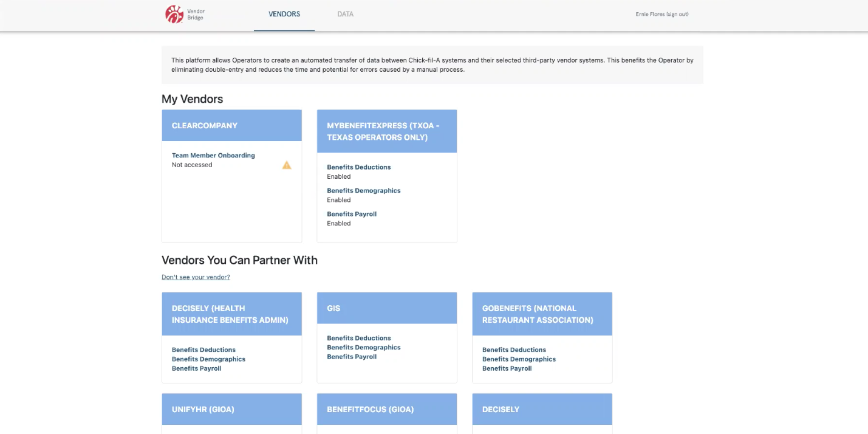The image size is (868, 434).
Task: Click Benefits Deductions in Decisely Health Insurance card
Action: coord(203,350)
